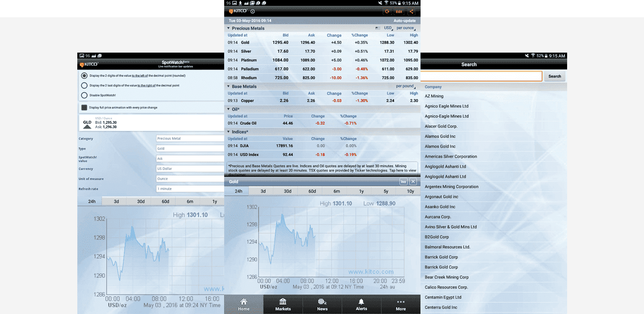Open the info icon beside Kitco logo

[253, 11]
